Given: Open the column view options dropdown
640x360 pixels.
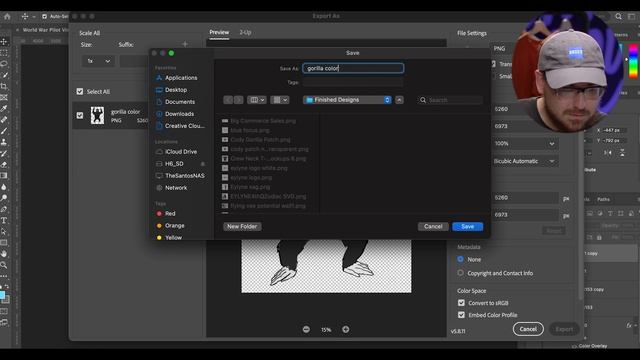Looking at the screenshot, I should (x=257, y=100).
